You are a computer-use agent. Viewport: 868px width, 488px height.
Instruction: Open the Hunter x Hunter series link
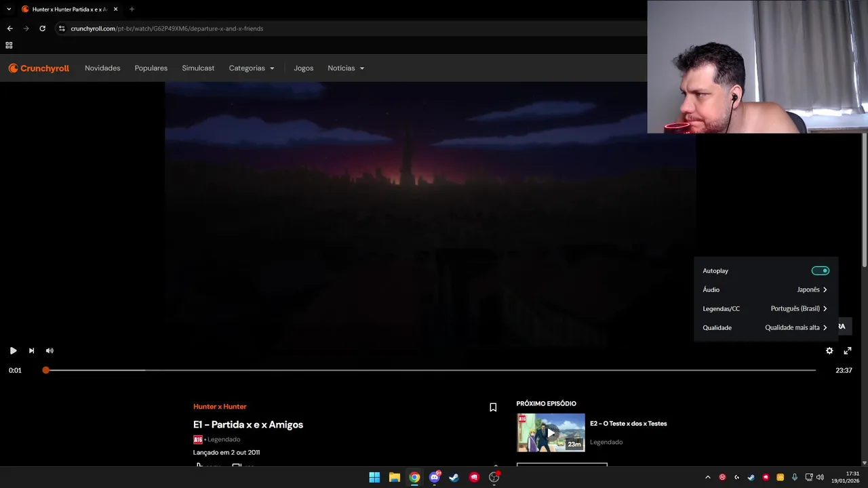pyautogui.click(x=220, y=407)
